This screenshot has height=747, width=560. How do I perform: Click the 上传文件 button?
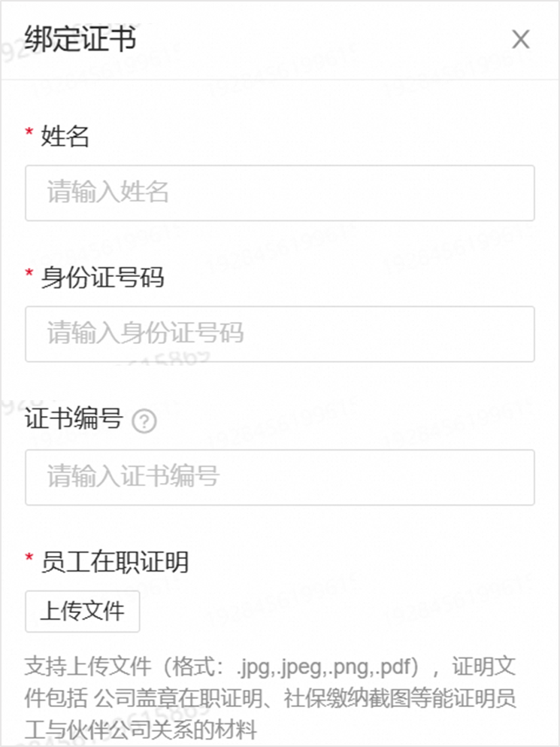[x=83, y=612]
